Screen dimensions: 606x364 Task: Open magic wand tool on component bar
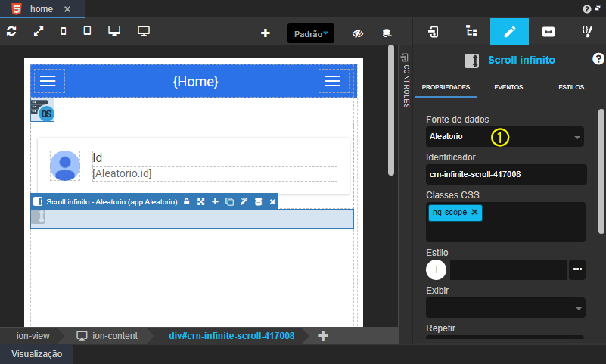pyautogui.click(x=244, y=201)
